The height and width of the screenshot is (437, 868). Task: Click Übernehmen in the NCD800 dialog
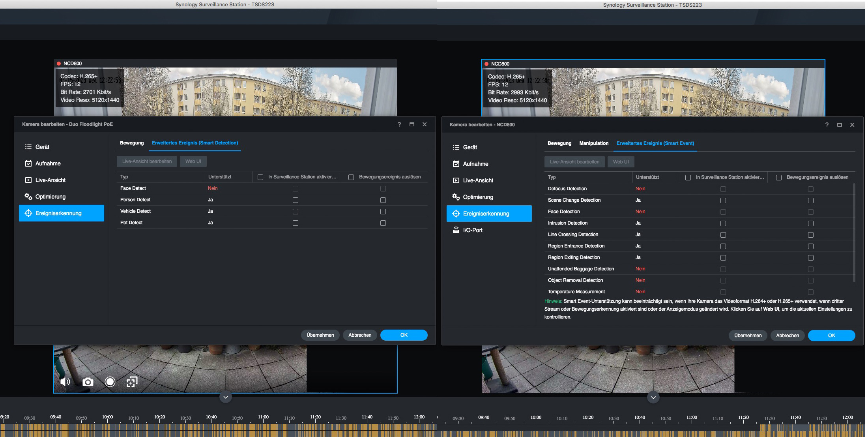point(748,336)
